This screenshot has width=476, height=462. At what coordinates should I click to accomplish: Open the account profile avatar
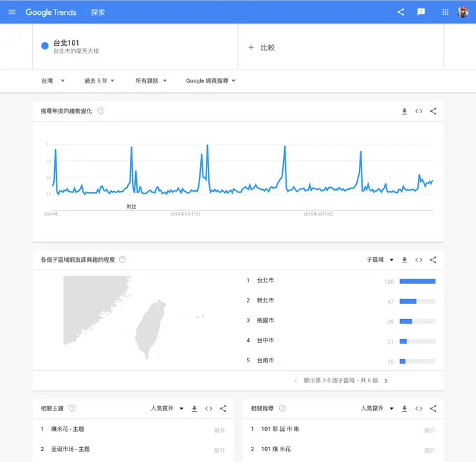coord(462,12)
